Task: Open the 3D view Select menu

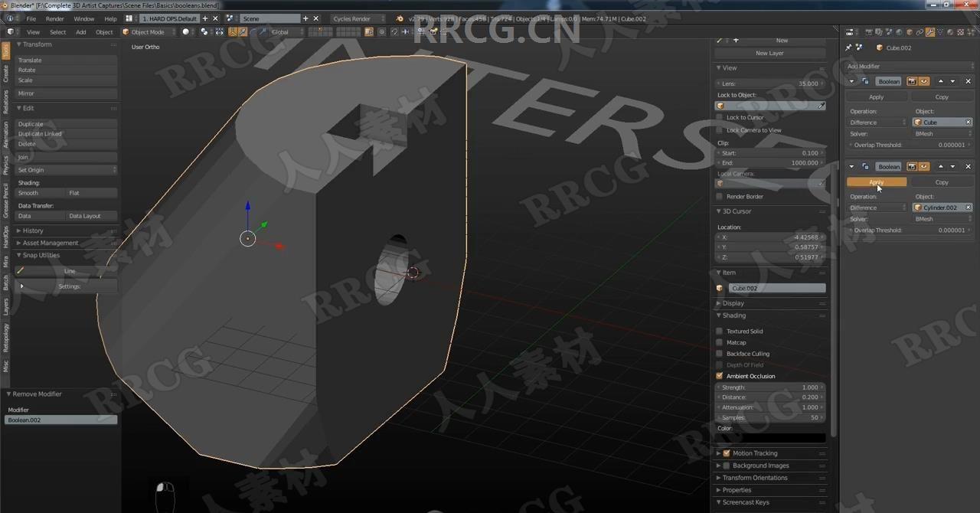Action: (x=58, y=32)
